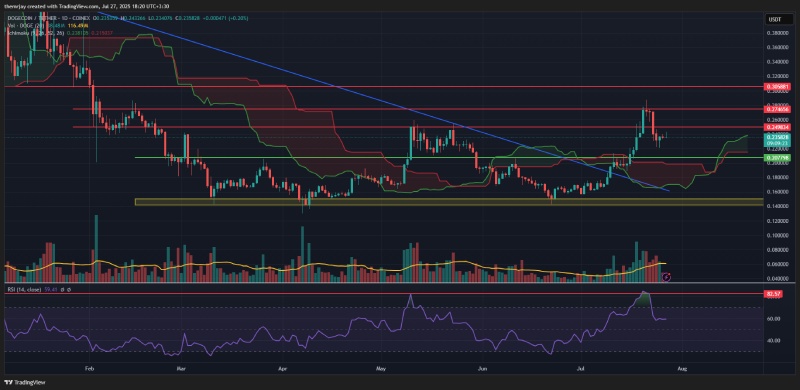Click the Mar label on time axis
The height and width of the screenshot is (390, 800).
[180, 368]
